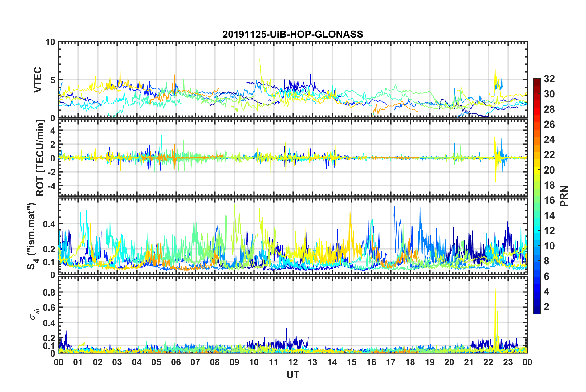Click x-axis tick label 03
586x392 pixels.
117,362
